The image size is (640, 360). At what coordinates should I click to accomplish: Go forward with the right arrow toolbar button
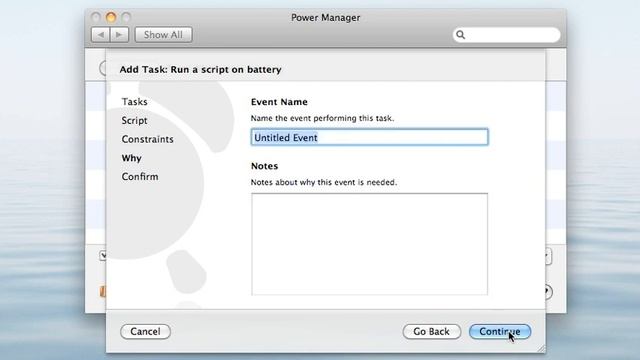(119, 35)
